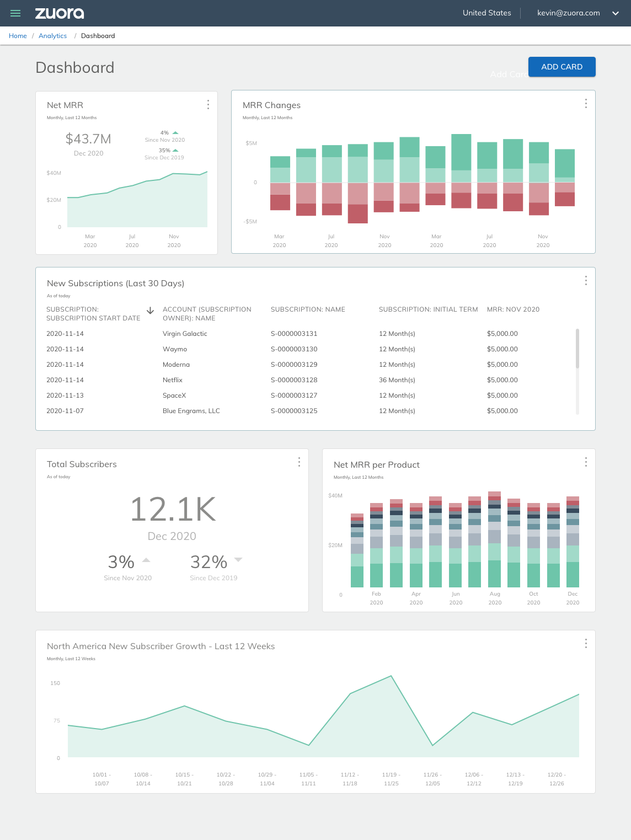Open Total Subscribers card options menu
The height and width of the screenshot is (840, 631).
click(299, 462)
